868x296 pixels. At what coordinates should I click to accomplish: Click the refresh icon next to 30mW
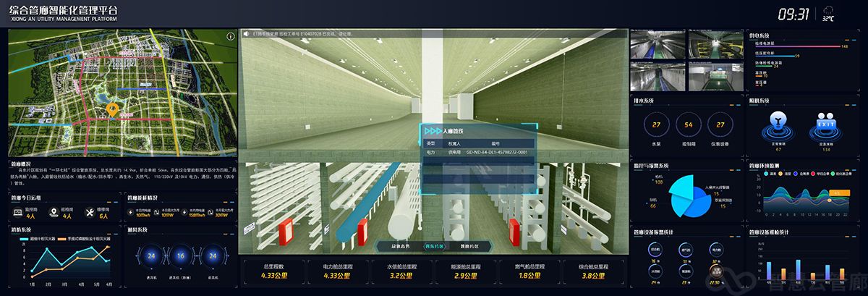(x=210, y=212)
